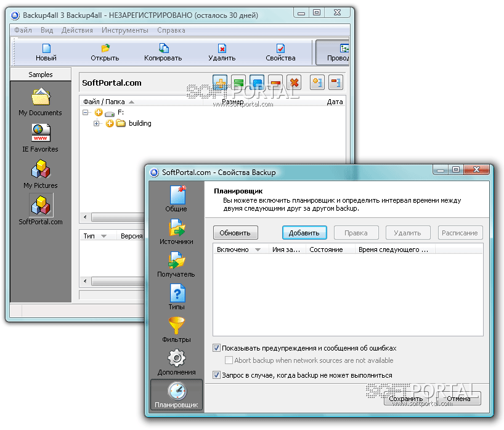Click the yellow plus add-source icon
Viewport: 504px width, 430px height.
pos(220,83)
